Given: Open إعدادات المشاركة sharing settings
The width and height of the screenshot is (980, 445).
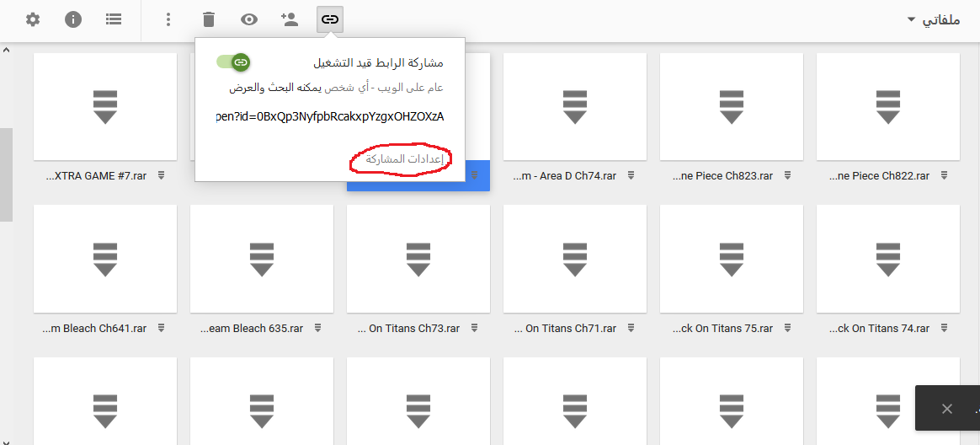Looking at the screenshot, I should (401, 158).
